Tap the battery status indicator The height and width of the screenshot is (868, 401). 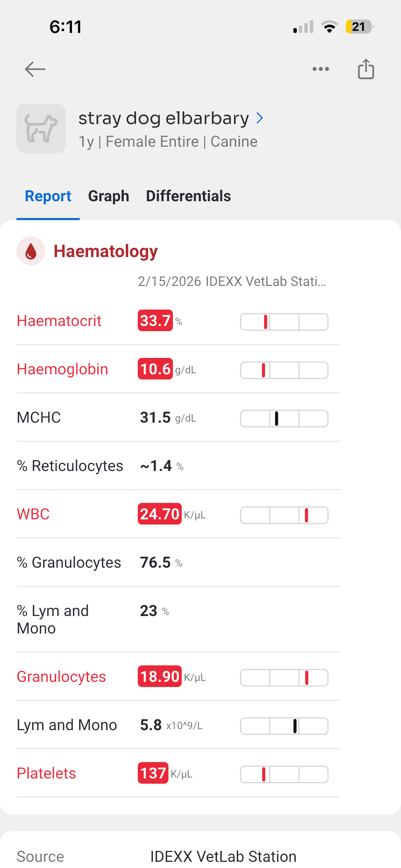(x=359, y=27)
